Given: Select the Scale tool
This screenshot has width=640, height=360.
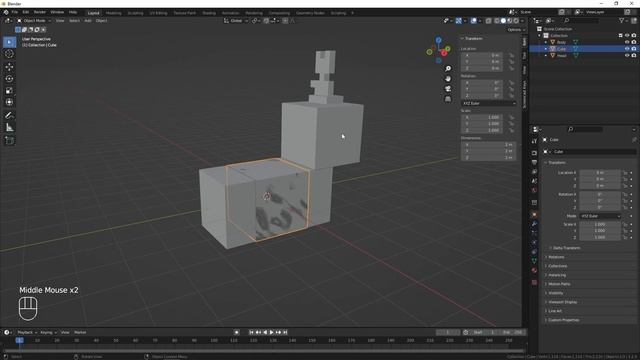Looking at the screenshot, I should point(9,90).
